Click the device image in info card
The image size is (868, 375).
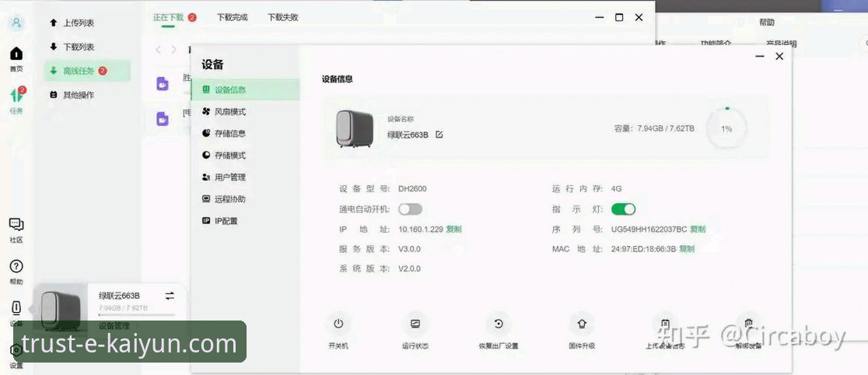(x=355, y=128)
